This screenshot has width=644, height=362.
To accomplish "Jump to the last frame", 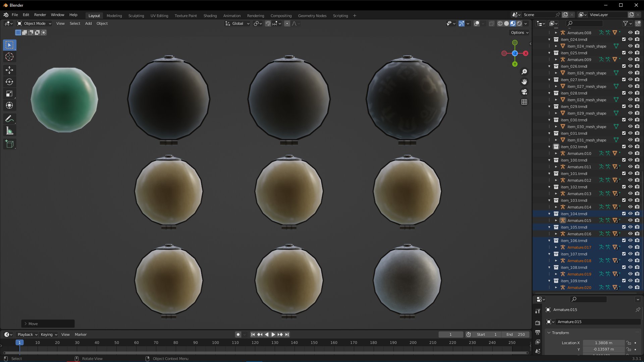I will [287, 335].
